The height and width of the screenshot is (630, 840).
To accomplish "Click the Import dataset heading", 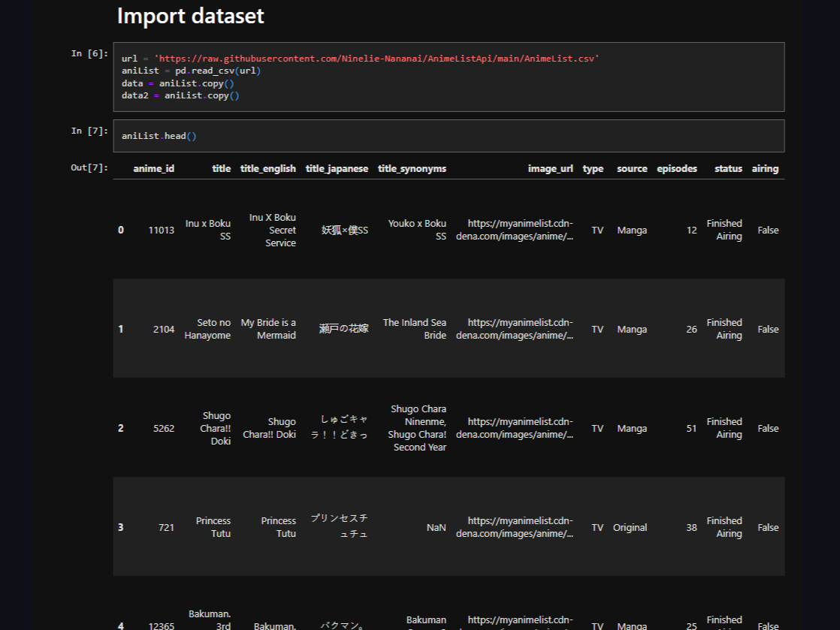I will pyautogui.click(x=190, y=16).
